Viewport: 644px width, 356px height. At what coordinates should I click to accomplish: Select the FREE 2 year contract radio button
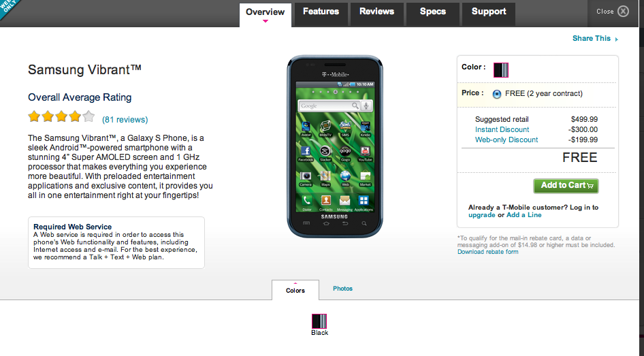[x=496, y=94]
